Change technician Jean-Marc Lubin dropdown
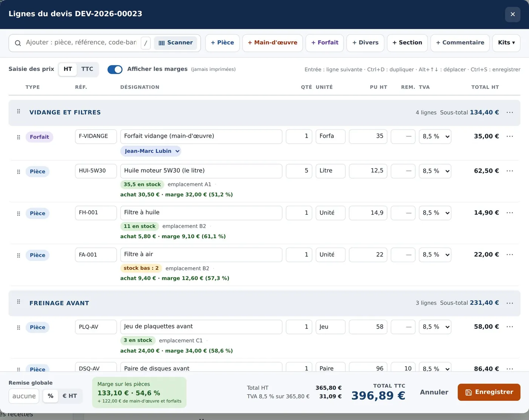 point(151,151)
